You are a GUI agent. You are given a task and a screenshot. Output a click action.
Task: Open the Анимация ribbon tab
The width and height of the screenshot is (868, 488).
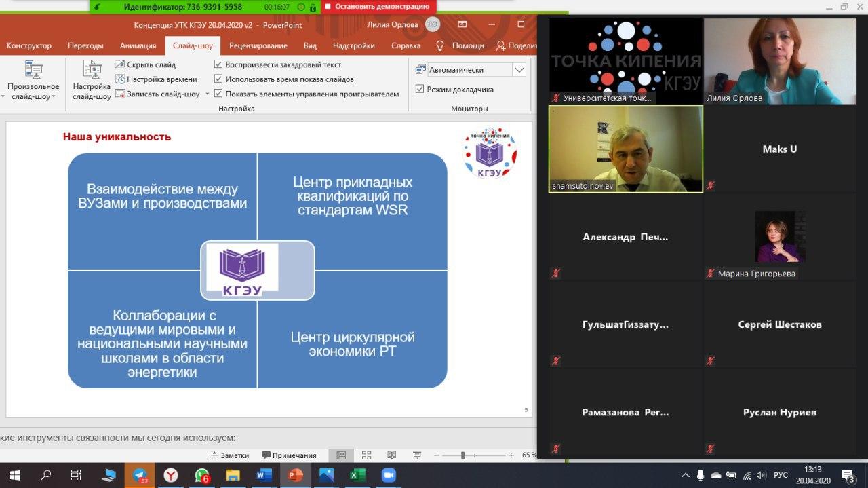point(138,45)
